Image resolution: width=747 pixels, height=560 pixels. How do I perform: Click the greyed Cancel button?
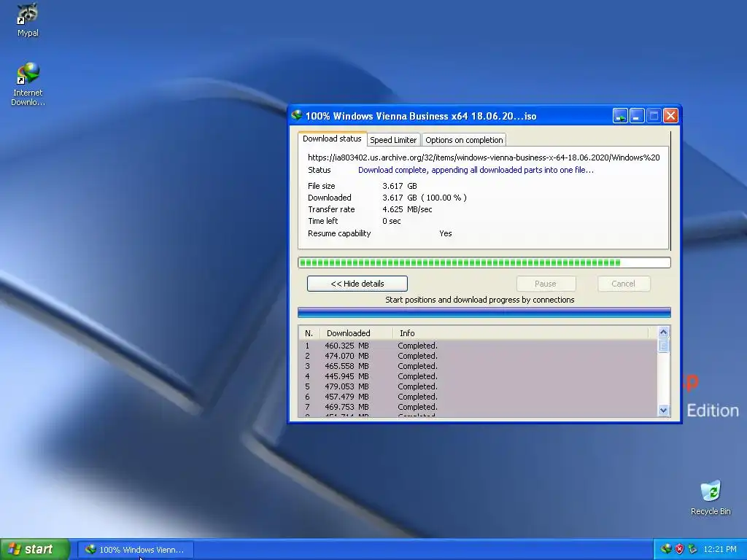[623, 284]
